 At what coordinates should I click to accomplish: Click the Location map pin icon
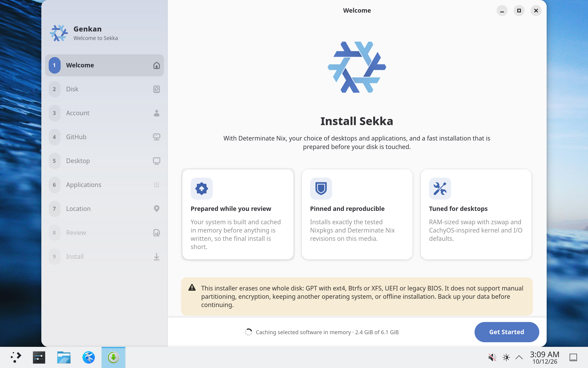156,209
